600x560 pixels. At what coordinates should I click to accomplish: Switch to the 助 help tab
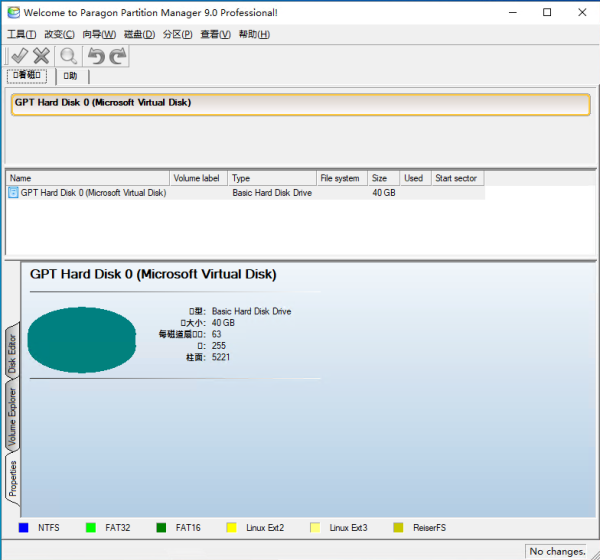pyautogui.click(x=70, y=76)
